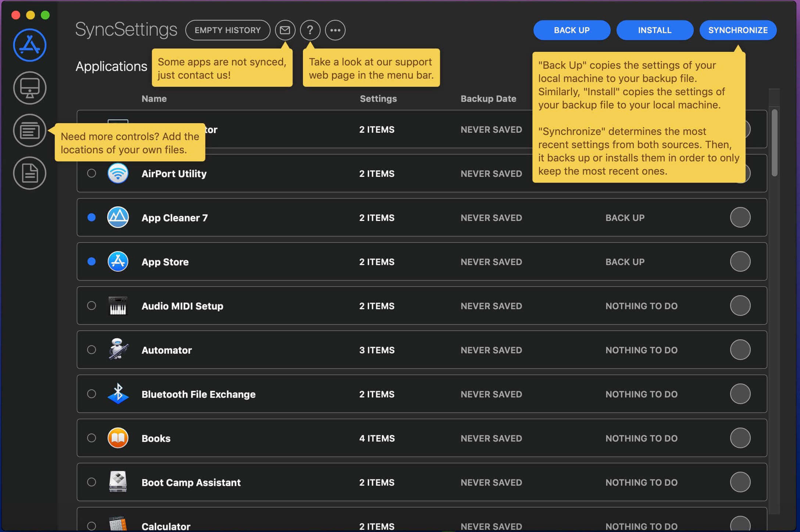The width and height of the screenshot is (800, 532).
Task: Click the green zoom window button
Action: 45,15
